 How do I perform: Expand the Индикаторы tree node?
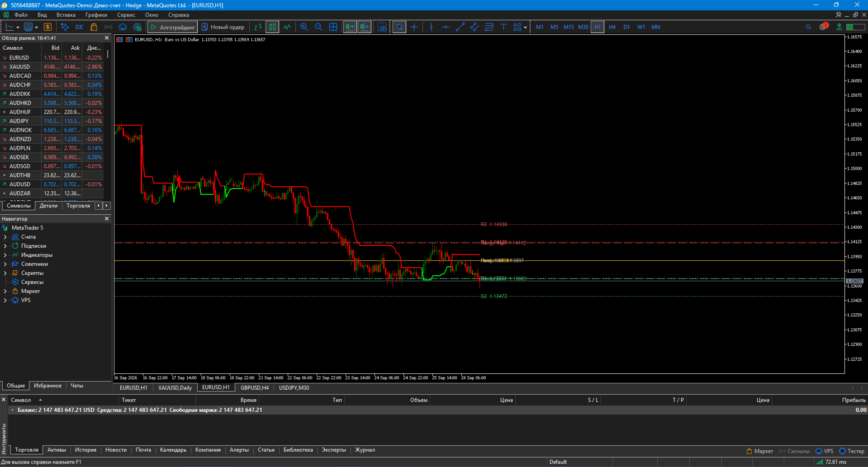coord(5,255)
